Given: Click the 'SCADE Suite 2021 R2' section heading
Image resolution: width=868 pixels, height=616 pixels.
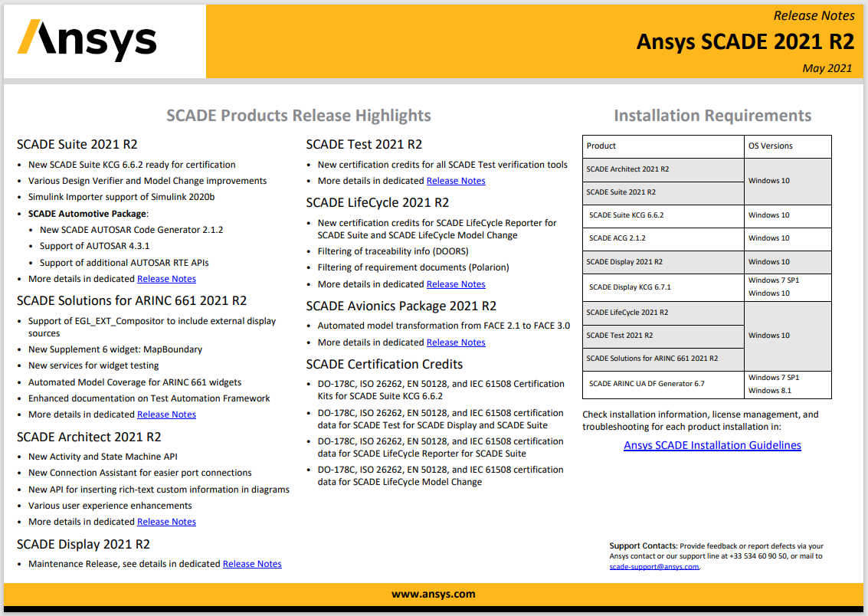Looking at the screenshot, I should tap(77, 145).
